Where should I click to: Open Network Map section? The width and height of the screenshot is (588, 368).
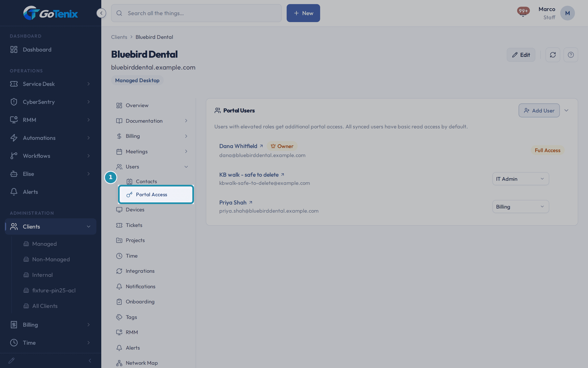point(153,363)
